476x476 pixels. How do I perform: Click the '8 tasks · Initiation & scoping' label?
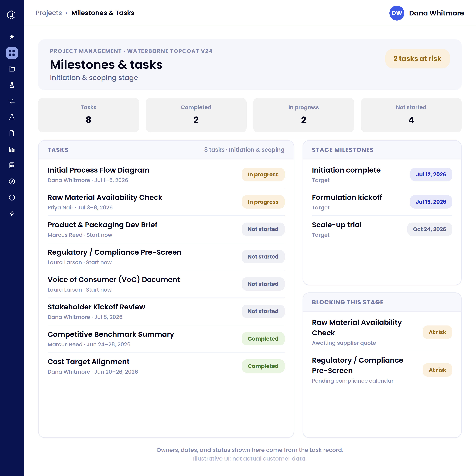[244, 150]
